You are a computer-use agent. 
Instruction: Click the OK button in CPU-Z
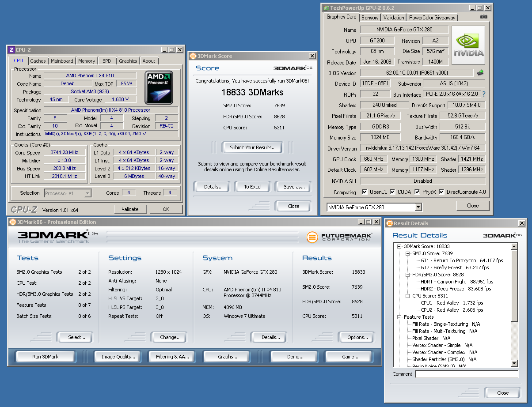click(166, 209)
